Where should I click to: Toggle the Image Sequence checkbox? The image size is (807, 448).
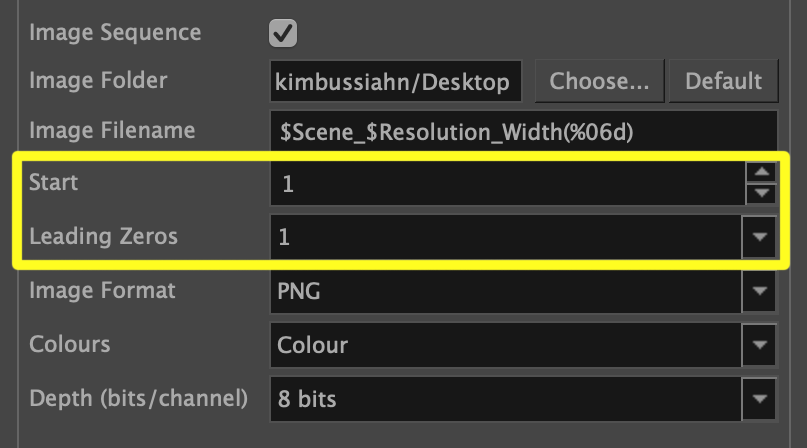[283, 33]
